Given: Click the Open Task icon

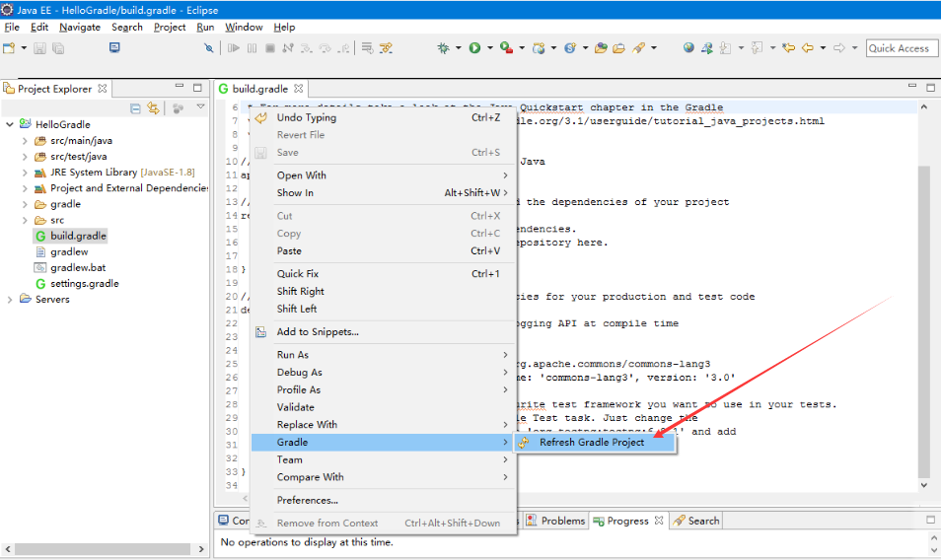Looking at the screenshot, I should point(618,48).
